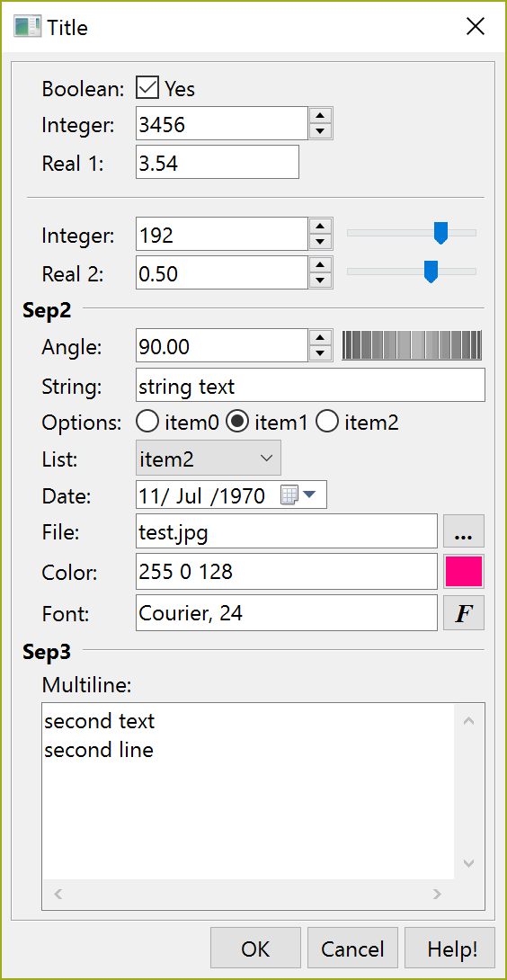Open the font chooser F button
This screenshot has width=507, height=980.
[464, 613]
